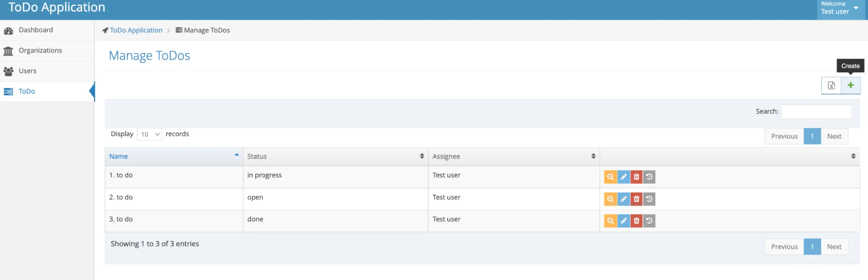View details of '2. to do' row
The image size is (868, 280).
click(x=610, y=199)
